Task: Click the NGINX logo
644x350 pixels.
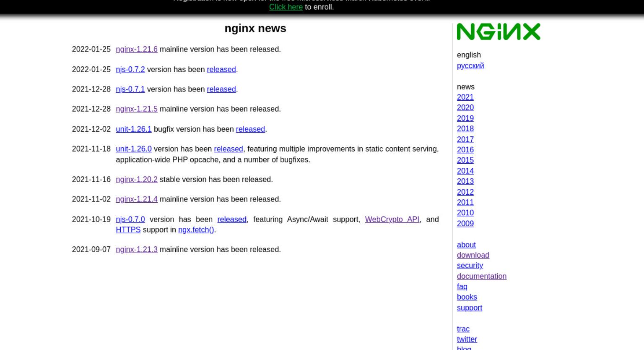Action: [x=499, y=32]
